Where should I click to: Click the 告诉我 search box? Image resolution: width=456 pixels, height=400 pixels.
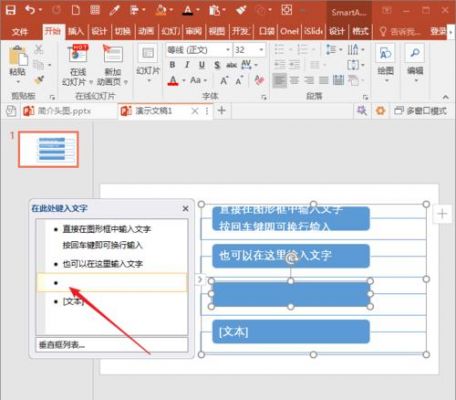click(400, 32)
